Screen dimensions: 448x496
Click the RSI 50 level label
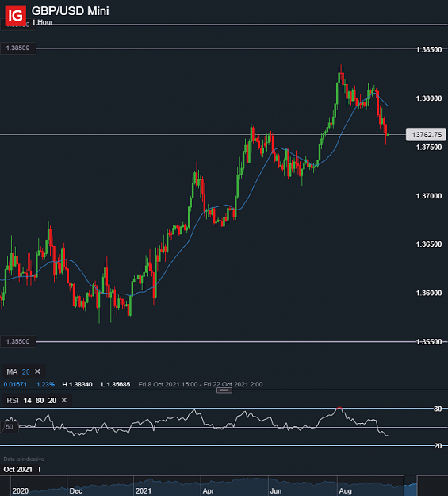[10, 427]
